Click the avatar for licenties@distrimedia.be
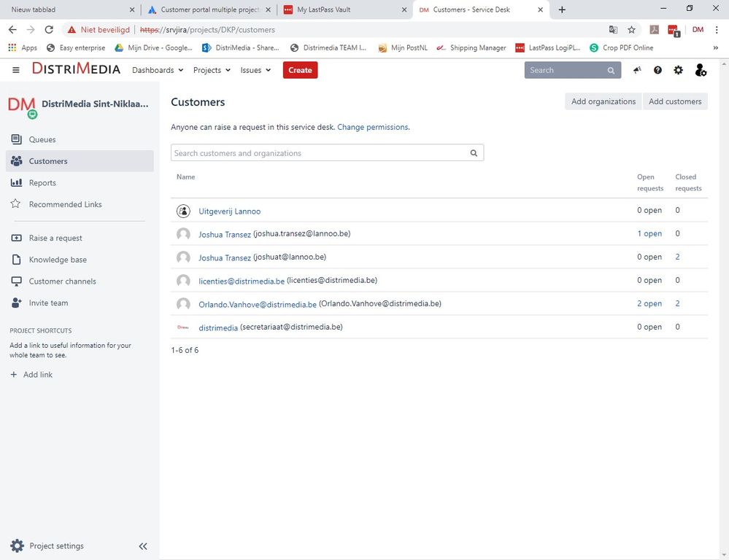Image resolution: width=729 pixels, height=560 pixels. point(183,280)
